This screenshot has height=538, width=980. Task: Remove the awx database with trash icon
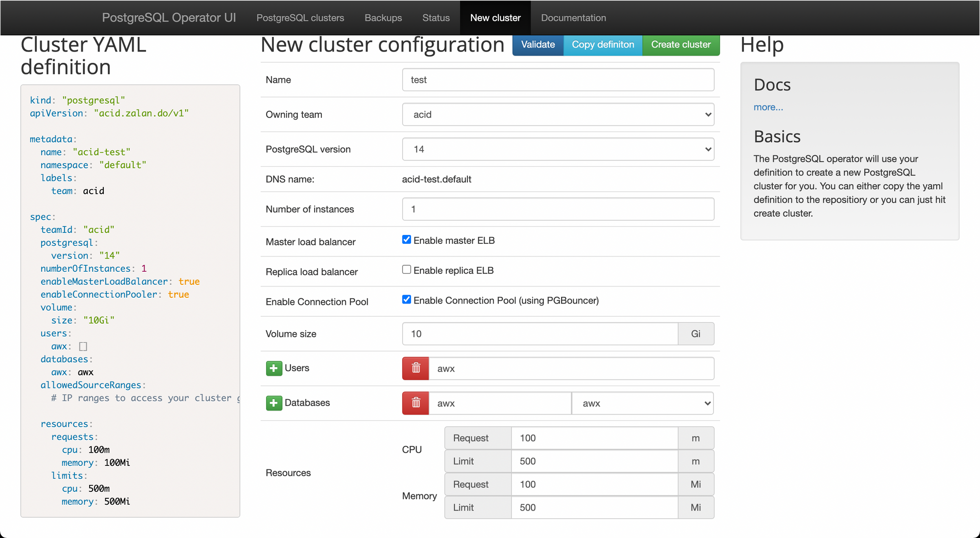click(416, 403)
